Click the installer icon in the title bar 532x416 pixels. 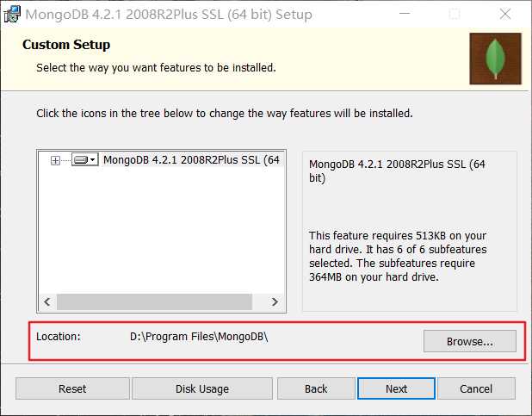click(x=12, y=15)
